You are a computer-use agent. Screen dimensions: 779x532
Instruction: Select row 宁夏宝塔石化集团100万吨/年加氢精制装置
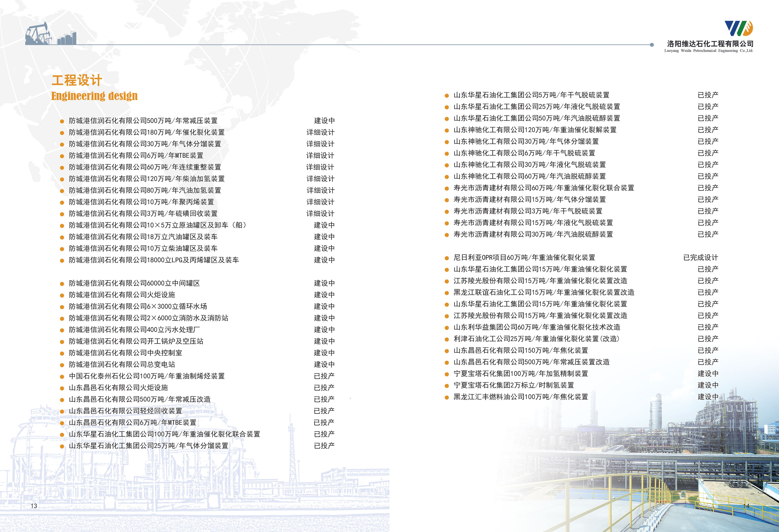(x=582, y=374)
